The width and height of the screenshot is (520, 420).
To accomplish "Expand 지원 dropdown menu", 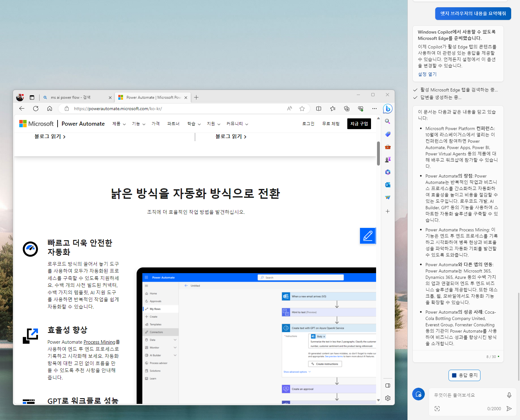I will pyautogui.click(x=214, y=124).
